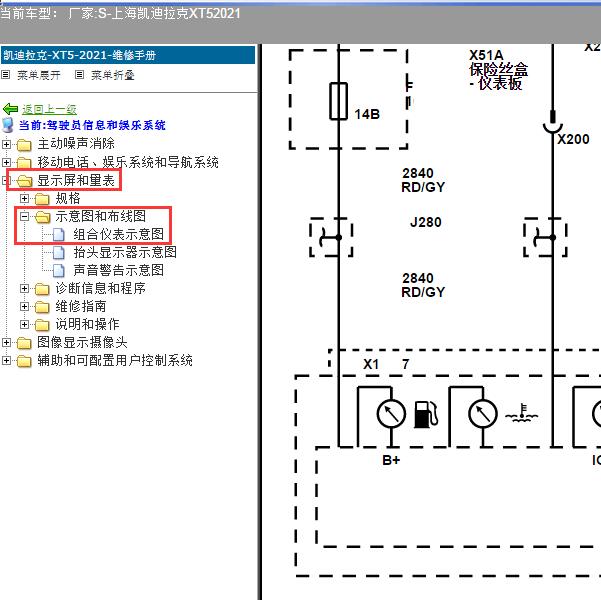601x600 pixels.
Task: Click the 凯迪拉克-XT5-2021-维修手册 header
Action: [x=128, y=55]
